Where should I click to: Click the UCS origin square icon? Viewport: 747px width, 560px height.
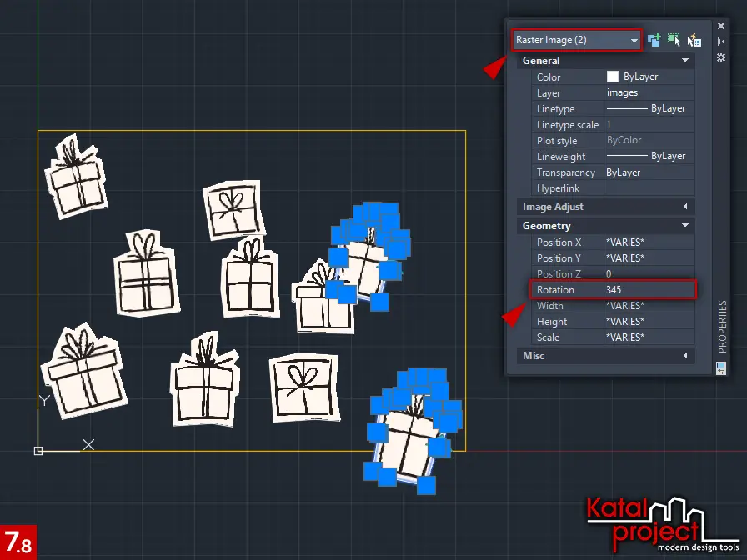pos(38,451)
